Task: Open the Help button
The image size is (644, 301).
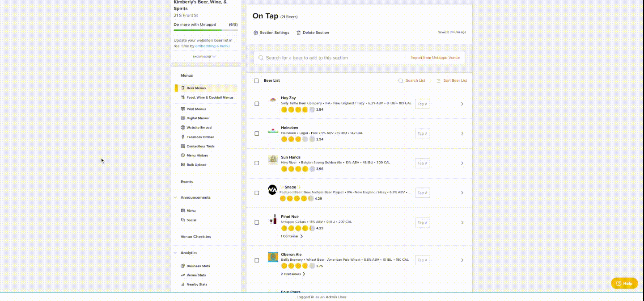Action: 624,283
